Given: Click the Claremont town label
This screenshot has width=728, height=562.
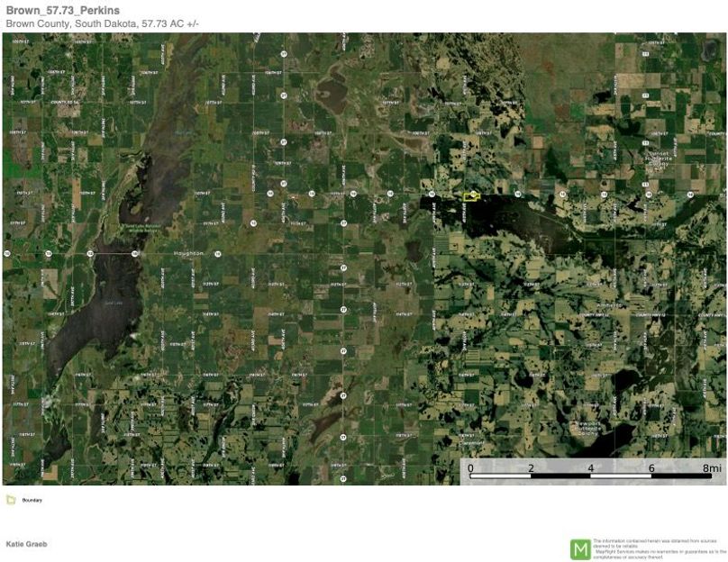Looking at the screenshot, I should pos(473,443).
